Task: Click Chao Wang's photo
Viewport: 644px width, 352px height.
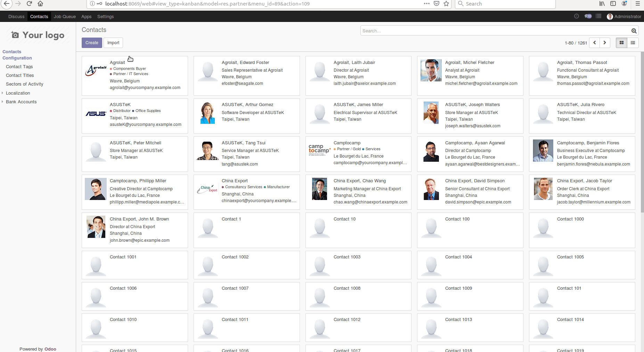Action: click(319, 189)
